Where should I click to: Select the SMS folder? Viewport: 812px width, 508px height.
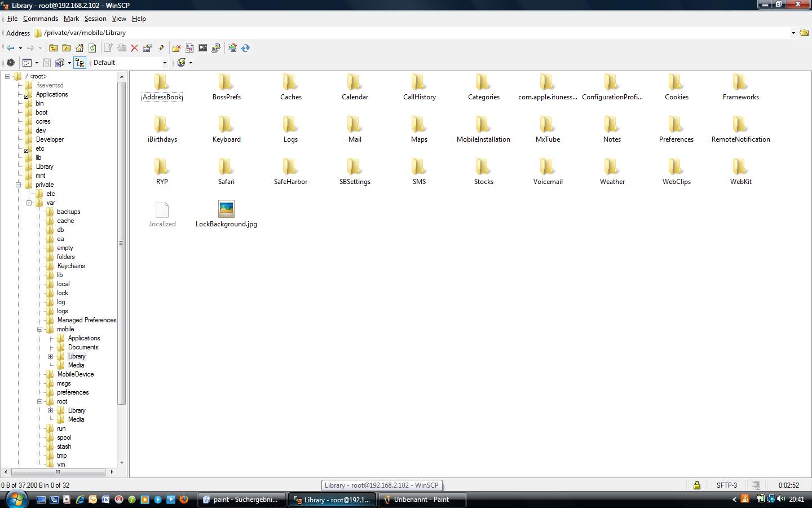pos(419,172)
